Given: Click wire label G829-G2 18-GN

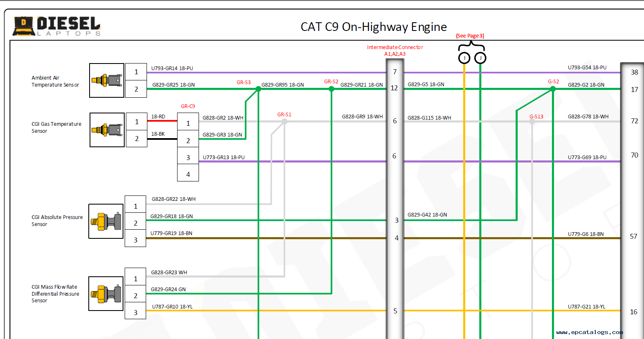Looking at the screenshot, I should 586,85.
